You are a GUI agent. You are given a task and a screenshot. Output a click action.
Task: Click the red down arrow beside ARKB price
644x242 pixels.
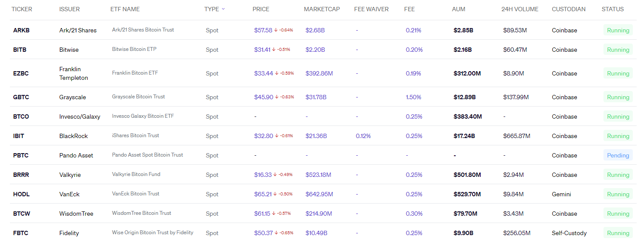(x=276, y=30)
